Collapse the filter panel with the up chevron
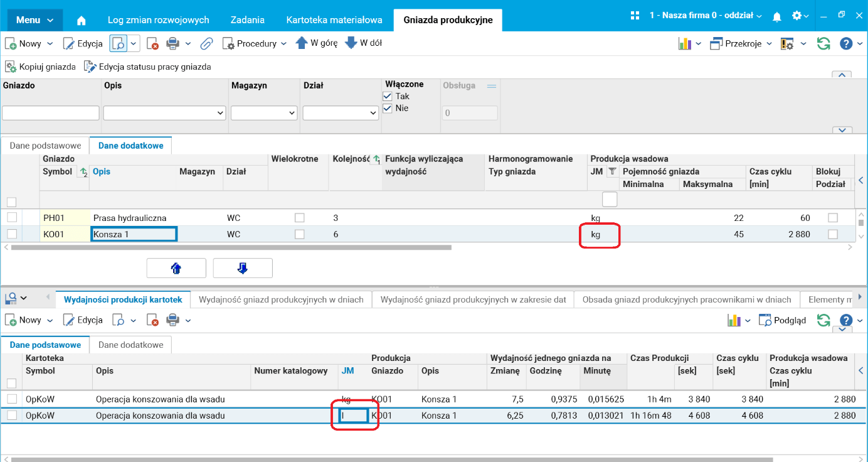The height and width of the screenshot is (462, 868). click(841, 75)
